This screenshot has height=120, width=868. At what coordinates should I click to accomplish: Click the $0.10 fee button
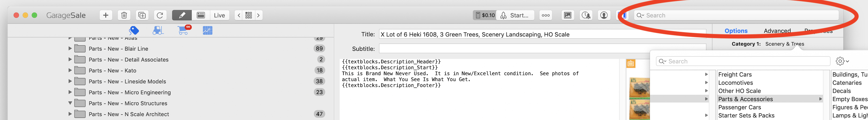(x=485, y=15)
